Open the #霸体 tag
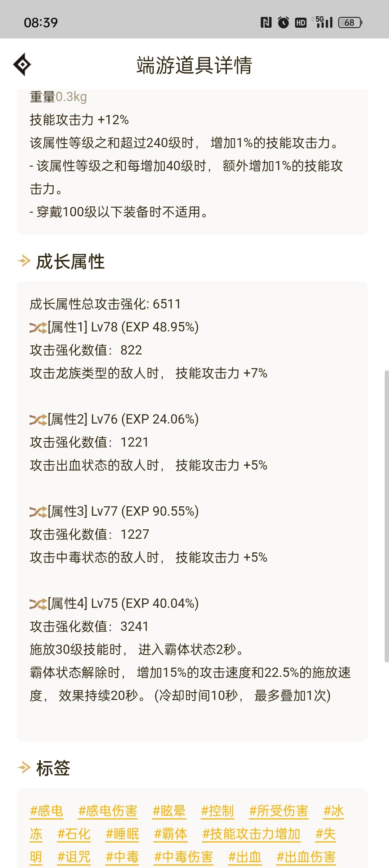 [171, 834]
